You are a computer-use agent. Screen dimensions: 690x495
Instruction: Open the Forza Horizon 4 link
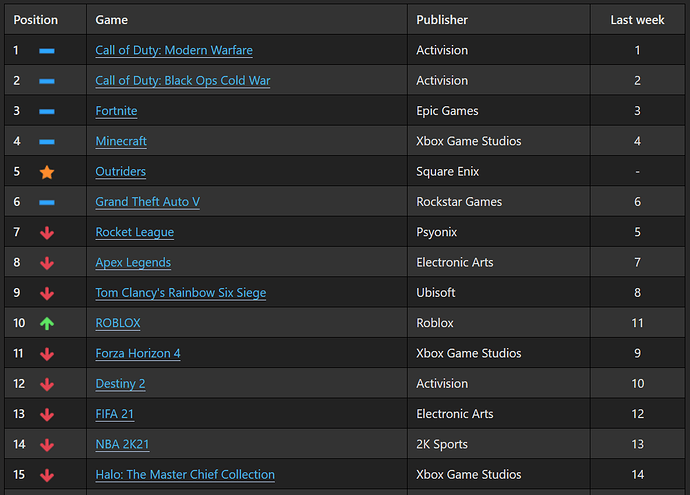pos(138,353)
